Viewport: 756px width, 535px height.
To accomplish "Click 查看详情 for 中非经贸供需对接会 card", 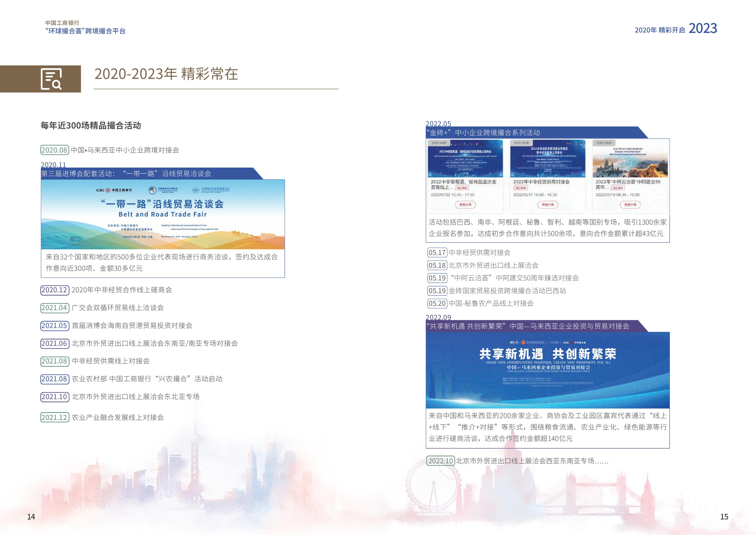I will (x=548, y=204).
